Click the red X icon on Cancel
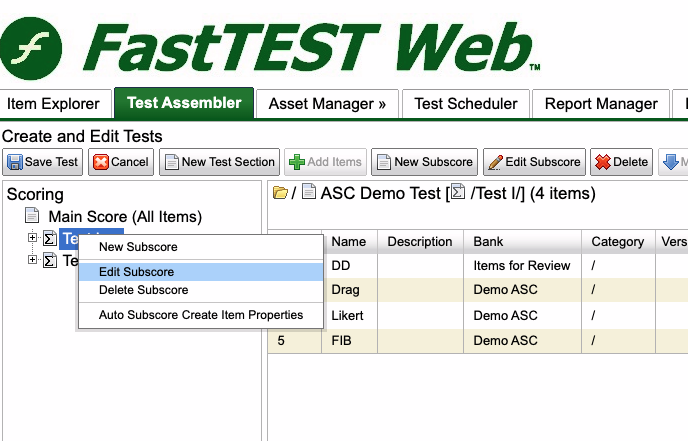 101,162
